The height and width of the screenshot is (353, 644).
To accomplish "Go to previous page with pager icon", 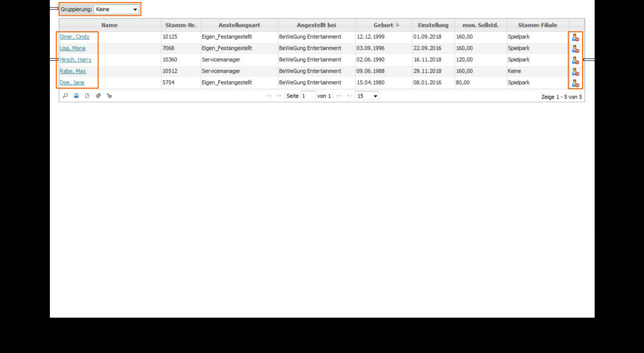I will coord(279,96).
